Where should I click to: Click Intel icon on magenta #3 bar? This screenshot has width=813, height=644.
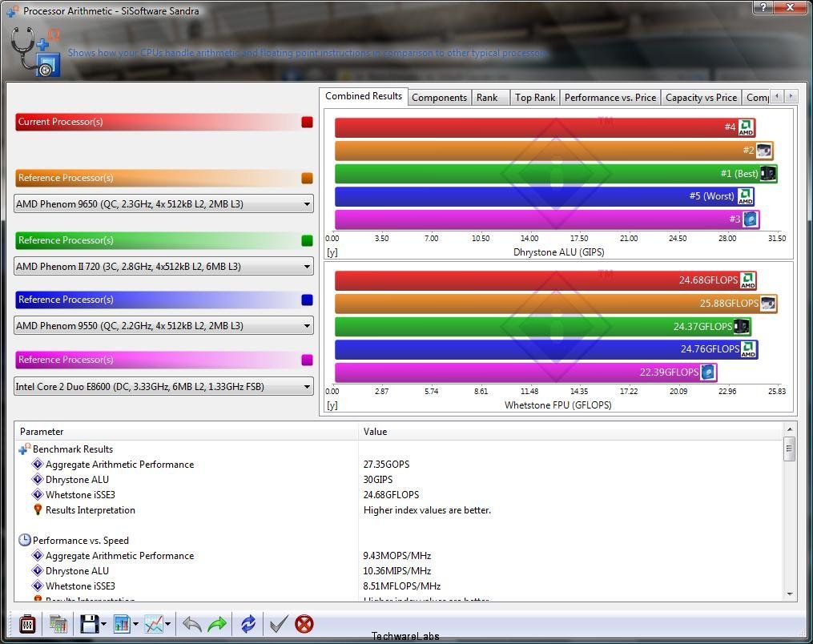coord(751,219)
